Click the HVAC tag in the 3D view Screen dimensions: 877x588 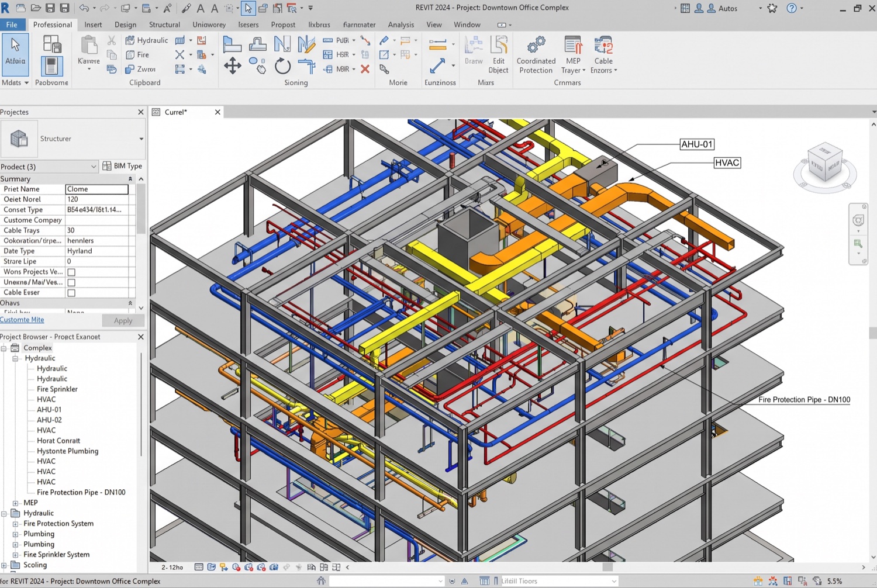(727, 162)
